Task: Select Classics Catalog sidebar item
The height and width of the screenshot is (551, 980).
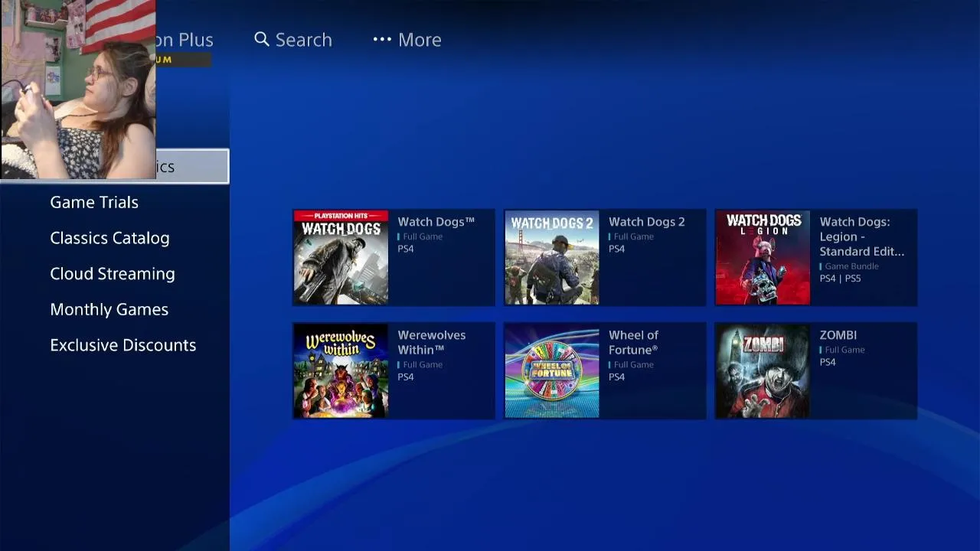Action: (x=109, y=238)
